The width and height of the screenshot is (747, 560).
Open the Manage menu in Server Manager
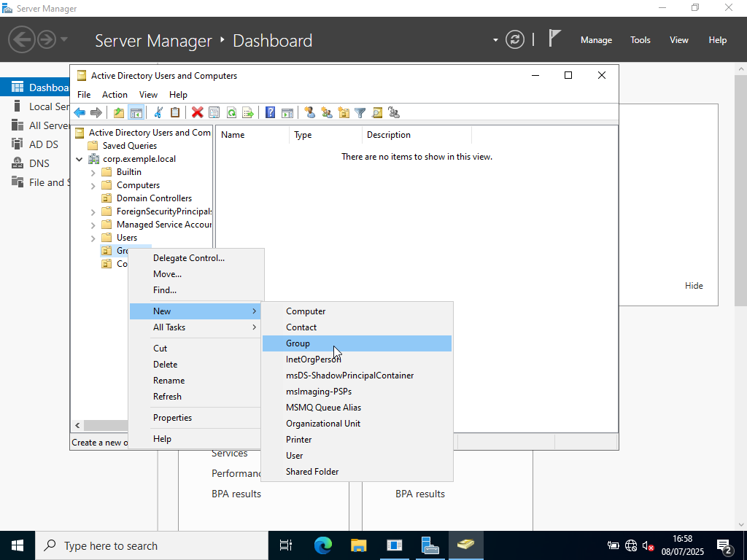(596, 40)
